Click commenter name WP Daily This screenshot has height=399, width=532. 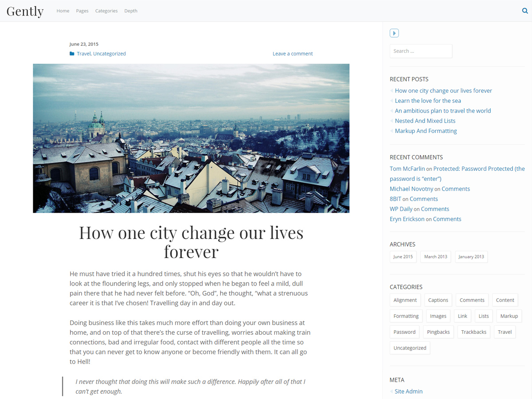401,209
